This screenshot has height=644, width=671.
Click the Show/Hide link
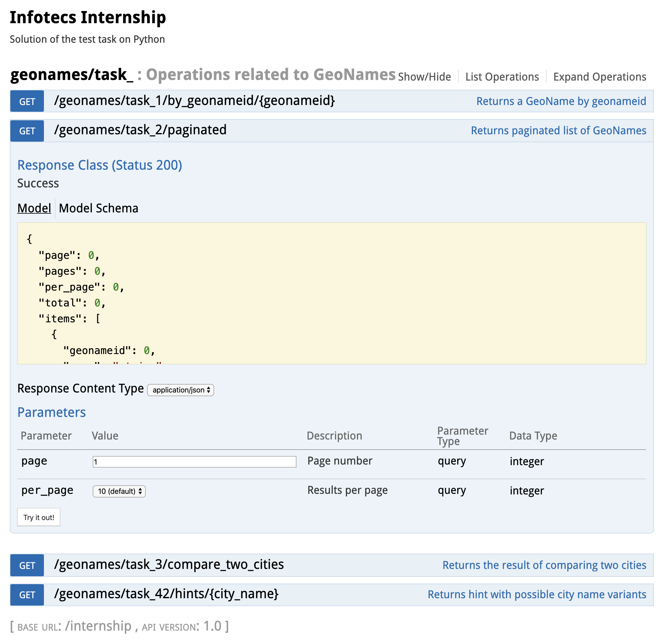pyautogui.click(x=425, y=77)
